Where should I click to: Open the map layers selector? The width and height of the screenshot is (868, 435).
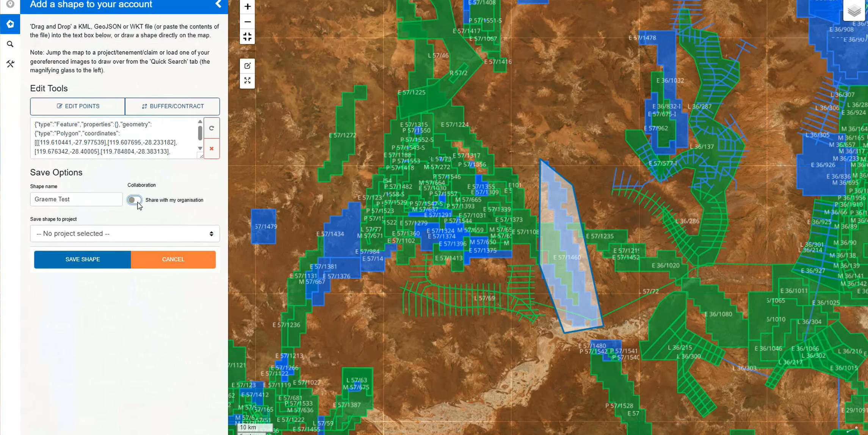(854, 10)
